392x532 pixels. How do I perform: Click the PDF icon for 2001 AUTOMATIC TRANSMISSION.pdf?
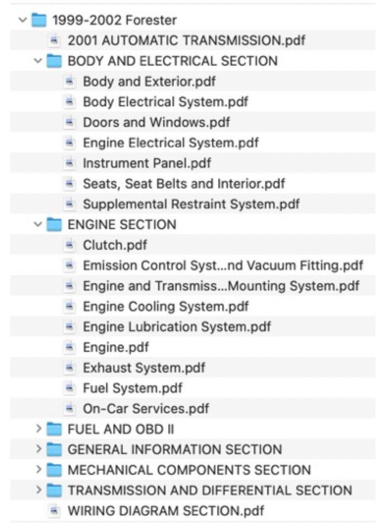pyautogui.click(x=54, y=41)
